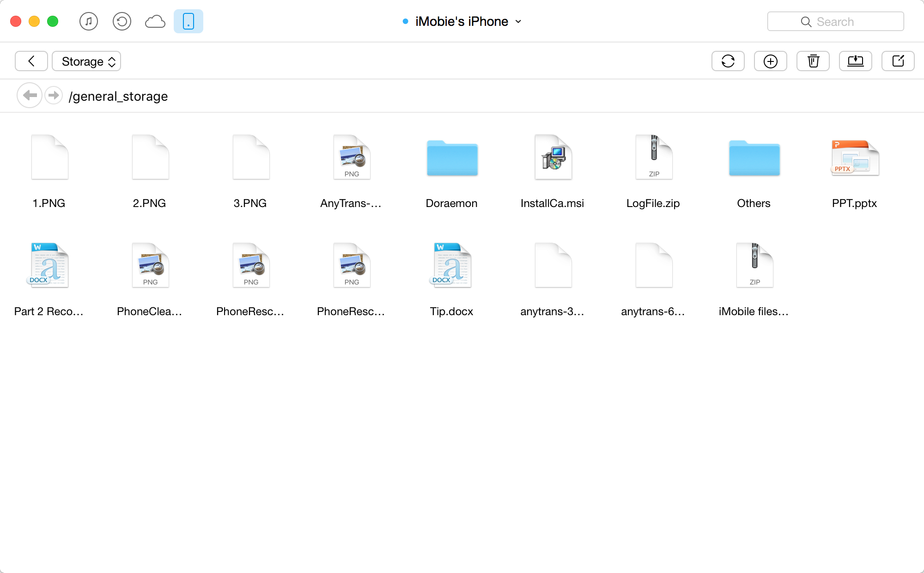The height and width of the screenshot is (573, 924).
Task: Open the Storage category dropdown
Action: point(86,61)
